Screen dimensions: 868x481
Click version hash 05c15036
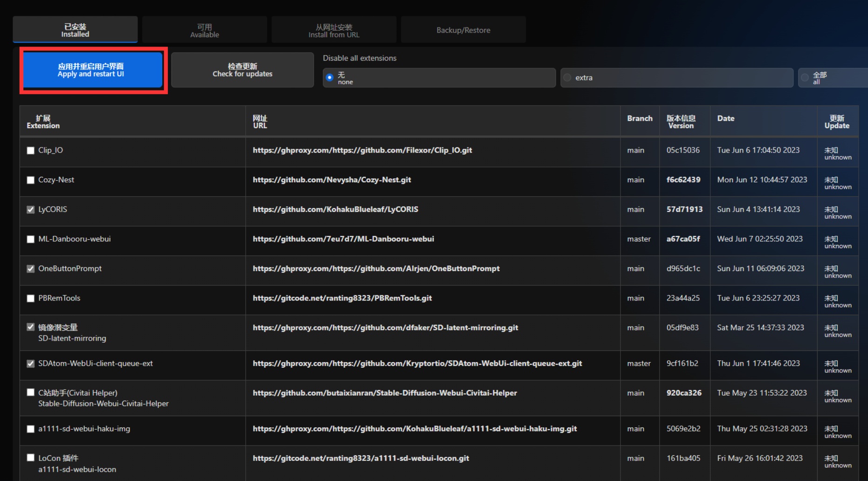click(683, 150)
